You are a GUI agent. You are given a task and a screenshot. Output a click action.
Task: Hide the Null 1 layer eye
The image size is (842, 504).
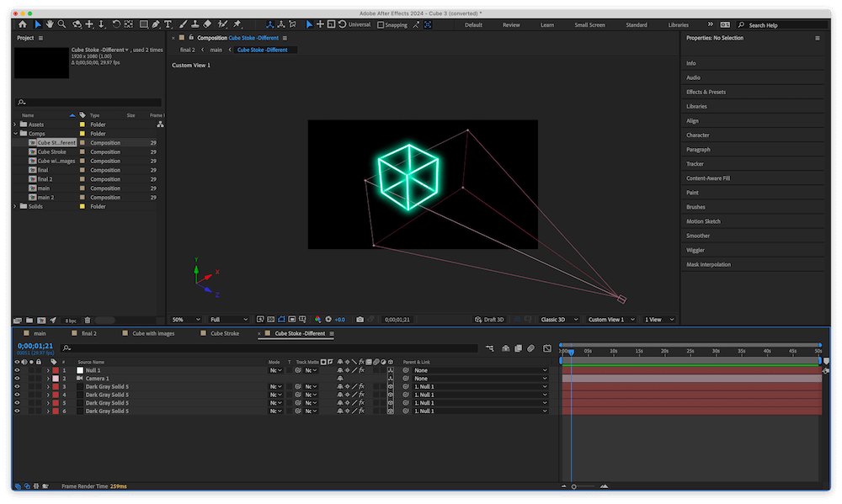[x=17, y=370]
